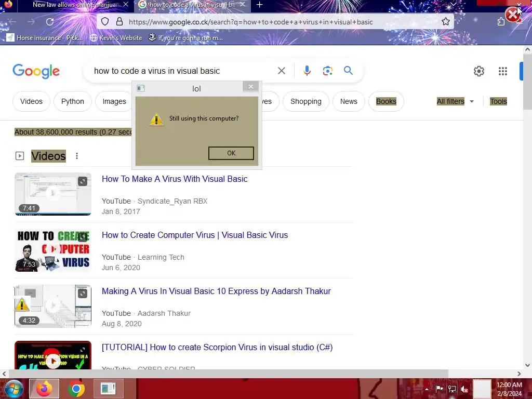Screen dimensions: 532x399
Task: Go forward with the forward arrow
Action: click(x=31, y=22)
